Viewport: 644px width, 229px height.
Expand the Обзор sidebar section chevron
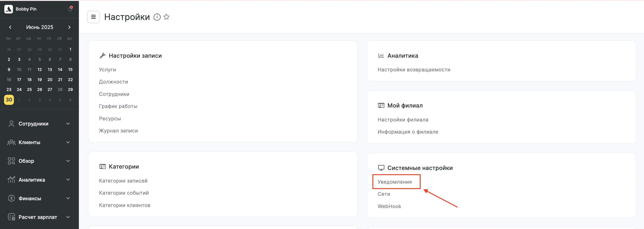(68, 161)
